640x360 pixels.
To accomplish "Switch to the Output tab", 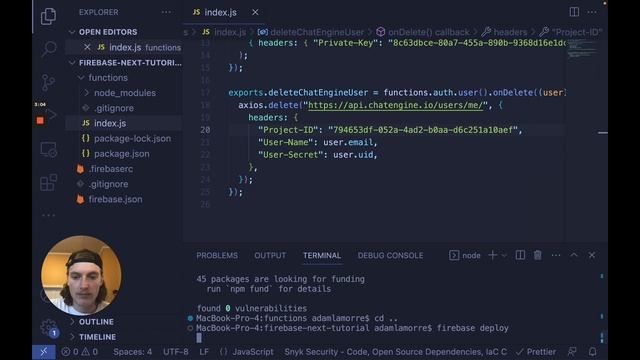I will [270, 256].
